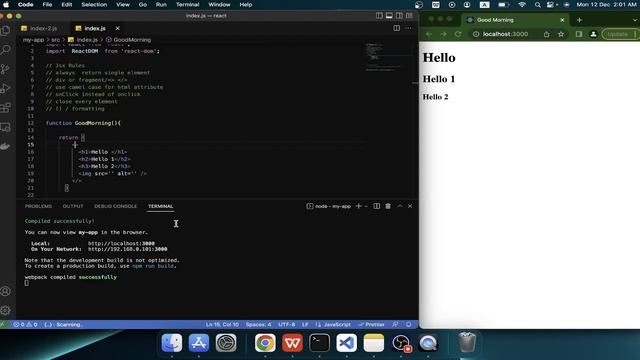The height and width of the screenshot is (360, 640).
Task: Customize layout icon in title bar
Action: [x=409, y=16]
